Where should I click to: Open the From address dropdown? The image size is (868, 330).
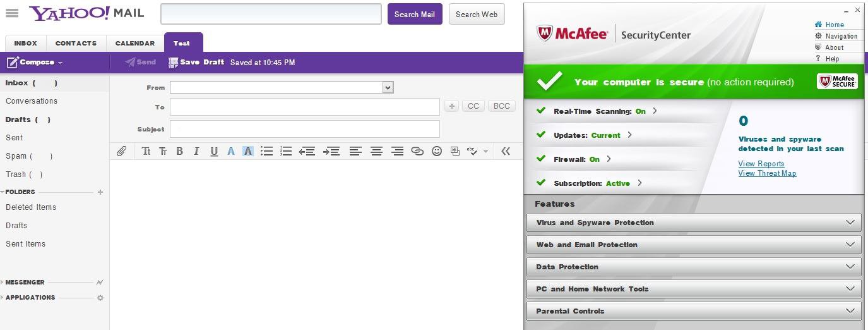pos(388,87)
